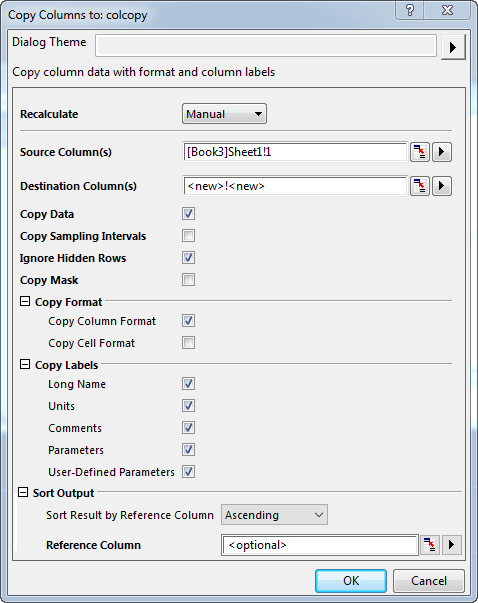Toggle Copy Column Format checkbox
The image size is (478, 603).
pyautogui.click(x=188, y=321)
